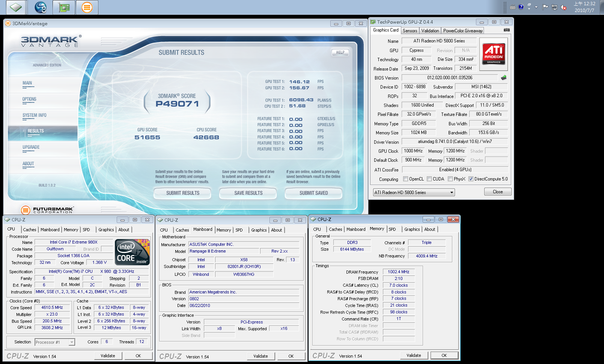
Task: Click the SAVE RESULTS button
Action: point(249,193)
